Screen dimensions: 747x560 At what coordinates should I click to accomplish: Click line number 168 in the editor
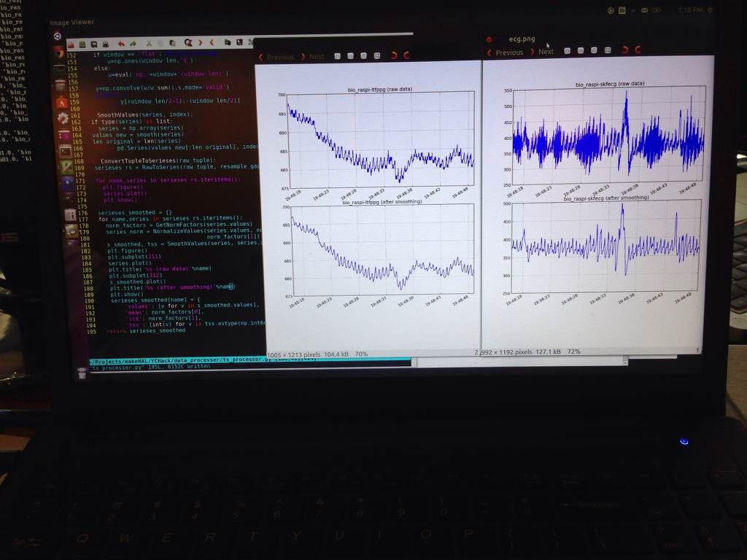[x=79, y=161]
